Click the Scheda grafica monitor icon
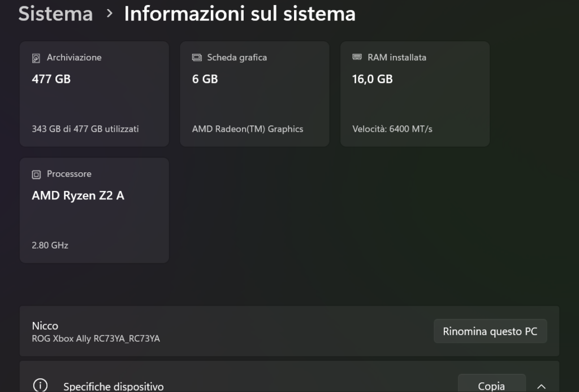 pos(197,58)
